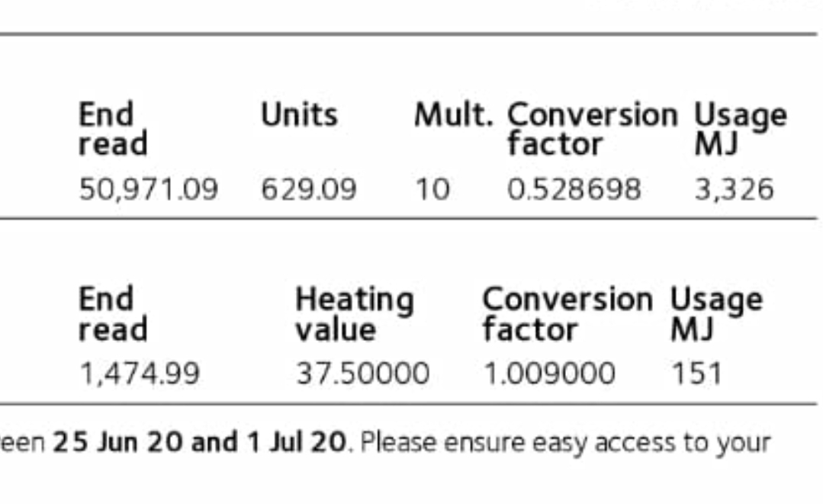Select Conversion factor header above 0.528698
The width and height of the screenshot is (823, 504).
(x=592, y=129)
